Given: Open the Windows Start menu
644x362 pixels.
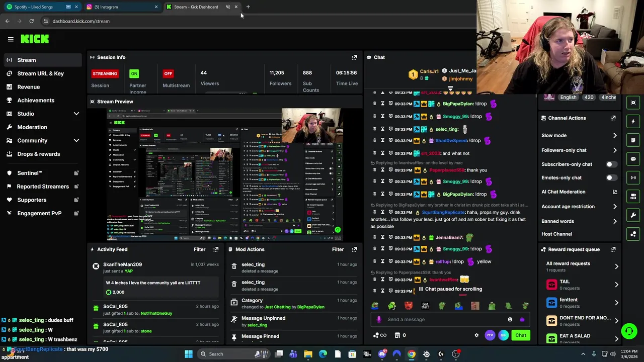Looking at the screenshot, I should tap(189, 354).
